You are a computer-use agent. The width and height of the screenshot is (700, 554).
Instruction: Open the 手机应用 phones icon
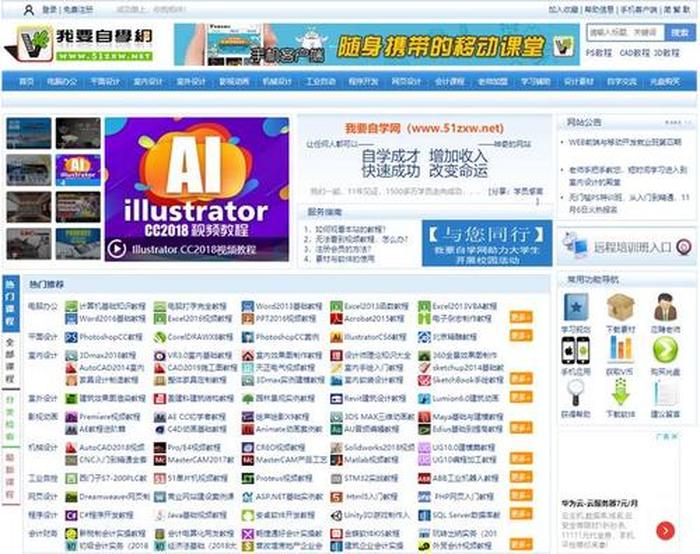575,350
